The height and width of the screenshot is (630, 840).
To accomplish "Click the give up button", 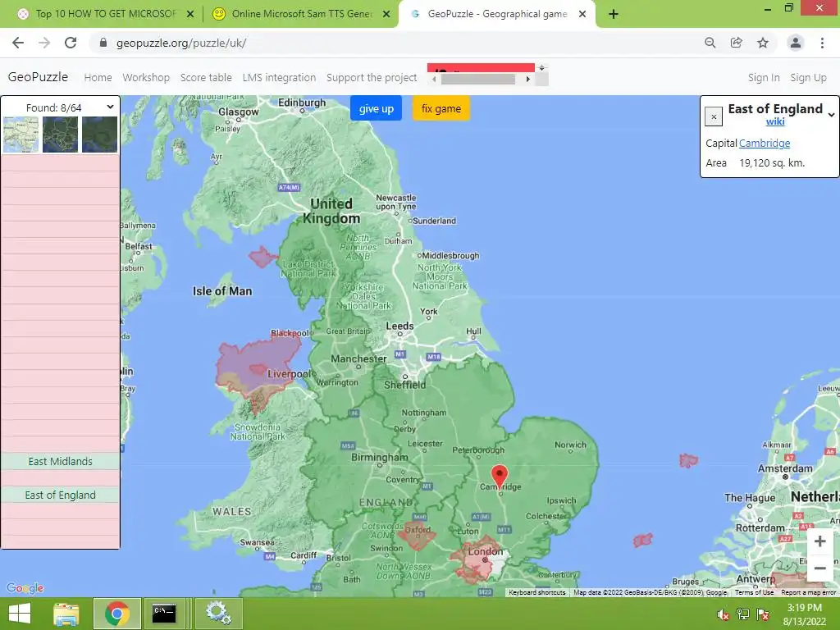I will point(376,109).
